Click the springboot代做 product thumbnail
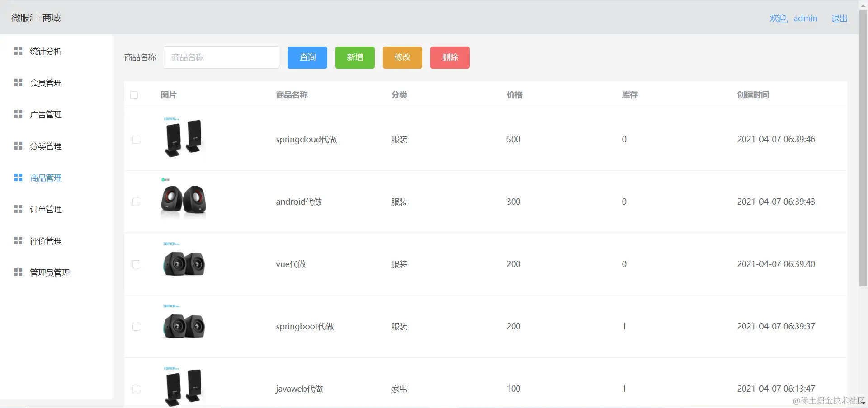The height and width of the screenshot is (408, 868). coord(184,324)
